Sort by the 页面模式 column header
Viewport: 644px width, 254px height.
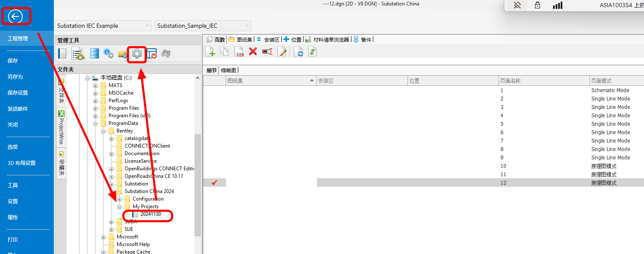pyautogui.click(x=617, y=81)
